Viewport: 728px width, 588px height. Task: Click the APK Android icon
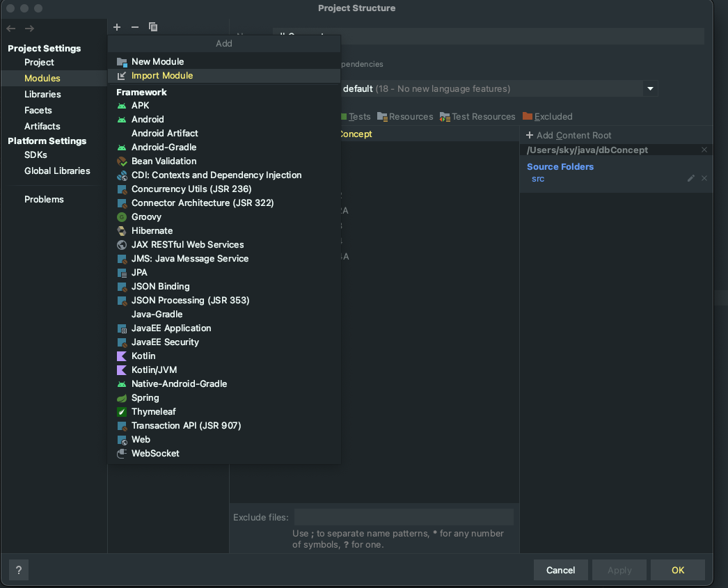122,105
